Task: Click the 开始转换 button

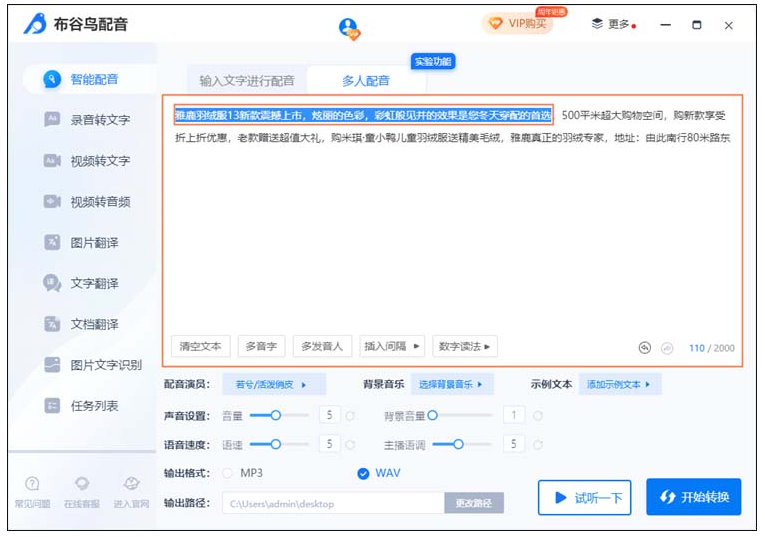Action: tap(693, 497)
